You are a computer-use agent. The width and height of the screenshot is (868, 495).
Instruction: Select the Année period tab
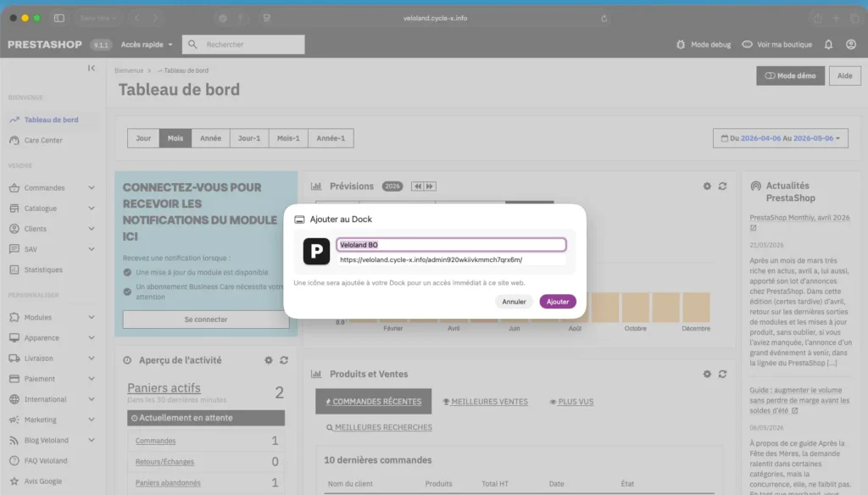click(x=210, y=138)
